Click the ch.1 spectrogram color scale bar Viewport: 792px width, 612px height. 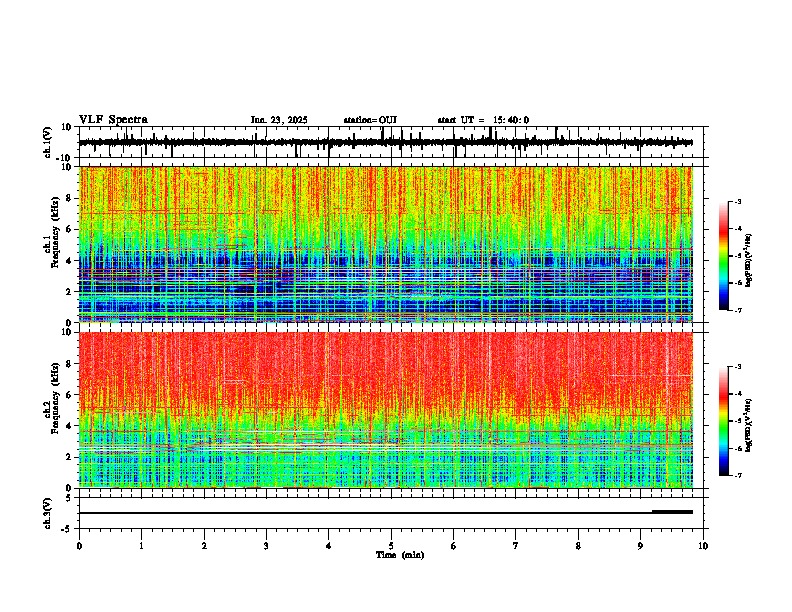pos(724,256)
